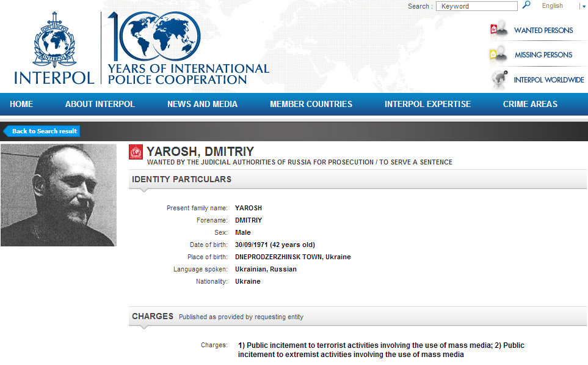The height and width of the screenshot is (365, 588).
Task: Click the Missing Persons yellow icon
Action: [x=498, y=54]
